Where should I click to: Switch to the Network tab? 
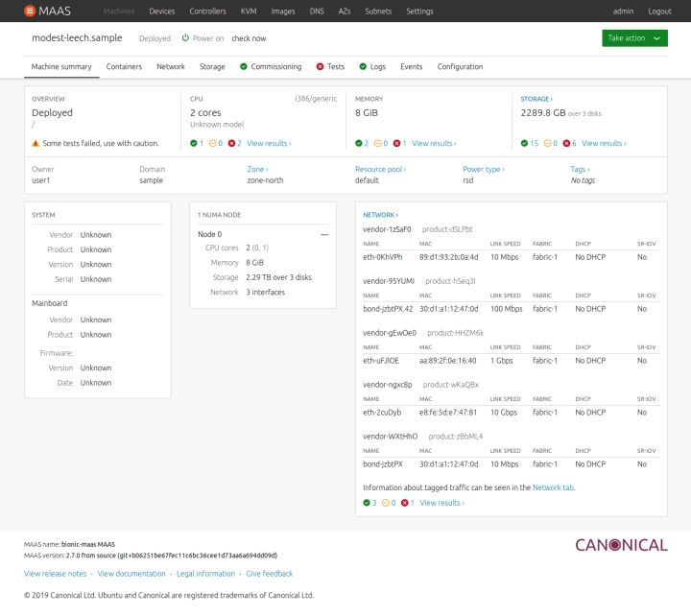(x=171, y=66)
